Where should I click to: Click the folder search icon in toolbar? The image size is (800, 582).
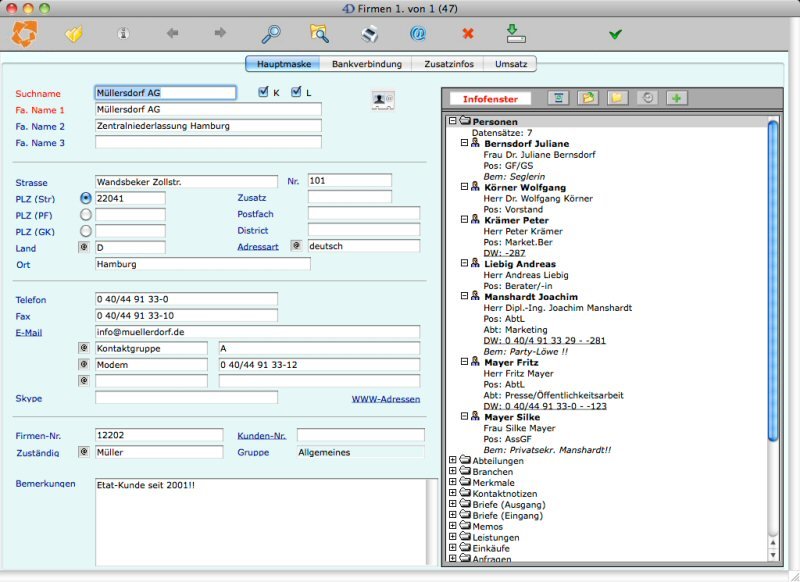coord(320,34)
